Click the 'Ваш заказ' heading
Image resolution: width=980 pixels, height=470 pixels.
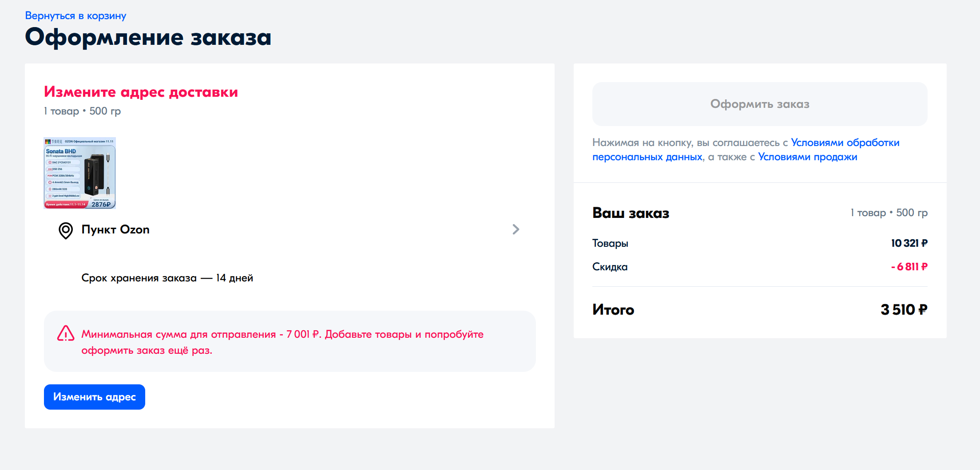click(x=631, y=213)
